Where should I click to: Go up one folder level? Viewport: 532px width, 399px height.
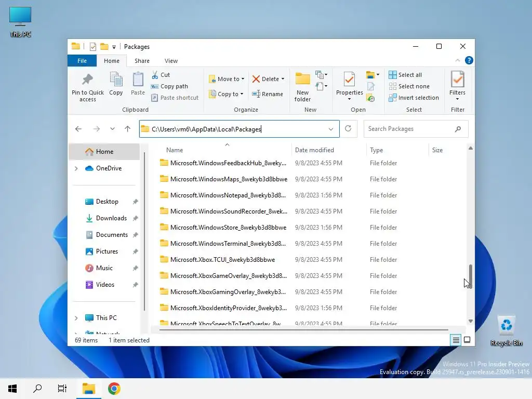(x=128, y=129)
